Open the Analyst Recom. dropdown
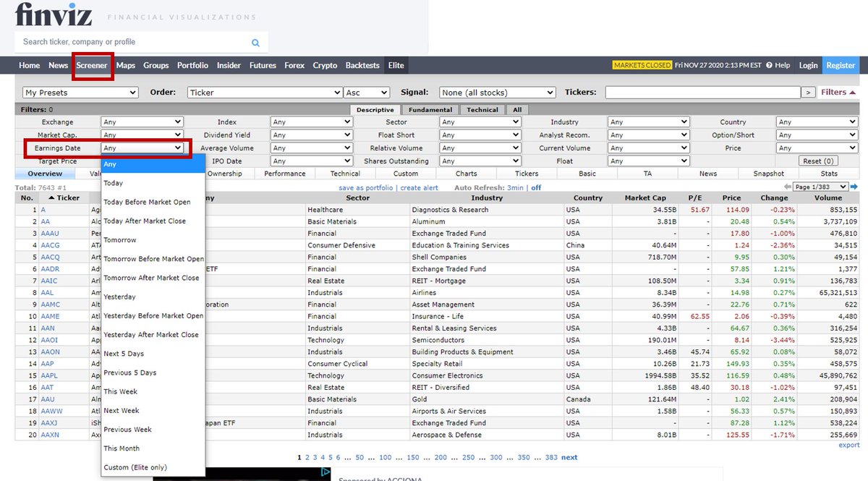Viewport: 868px width, 481px height. pos(649,135)
